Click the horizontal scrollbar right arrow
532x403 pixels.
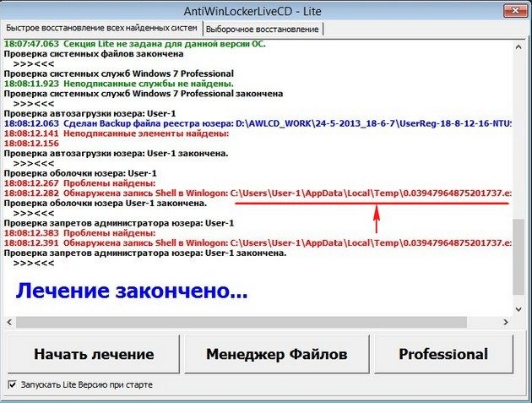[x=506, y=322]
